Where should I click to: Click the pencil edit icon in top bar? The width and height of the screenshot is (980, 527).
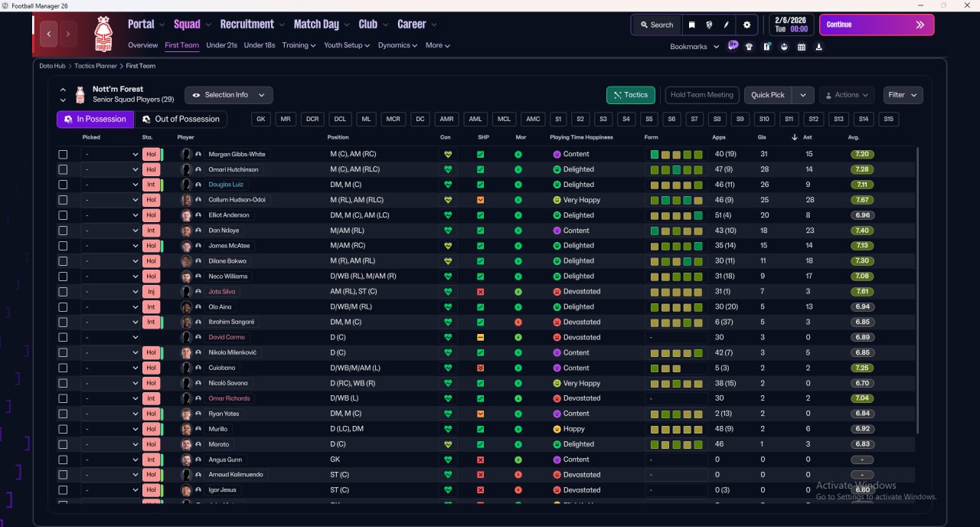click(x=726, y=25)
